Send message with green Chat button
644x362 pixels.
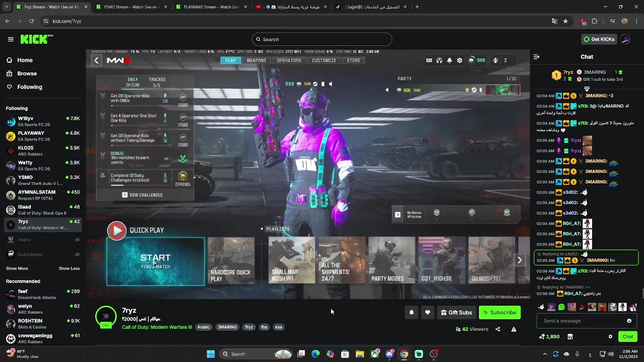pos(627,336)
